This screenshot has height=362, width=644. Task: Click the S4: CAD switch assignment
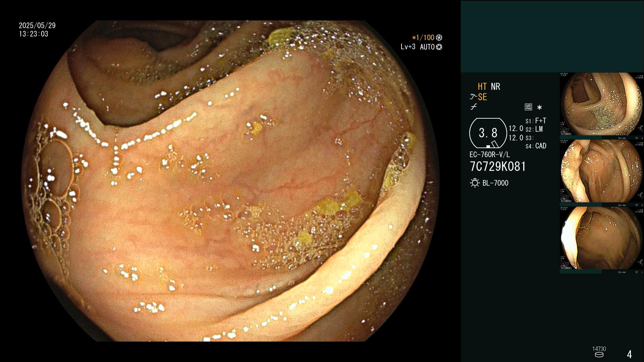536,146
